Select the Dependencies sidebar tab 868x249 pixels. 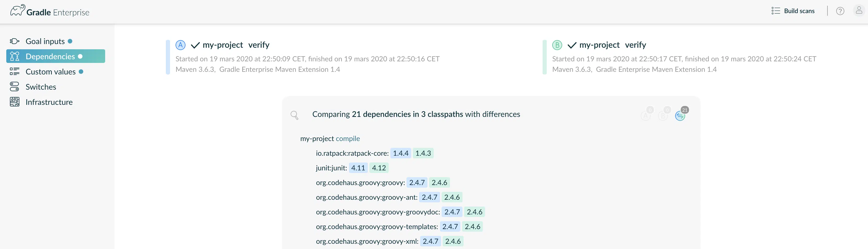(56, 56)
